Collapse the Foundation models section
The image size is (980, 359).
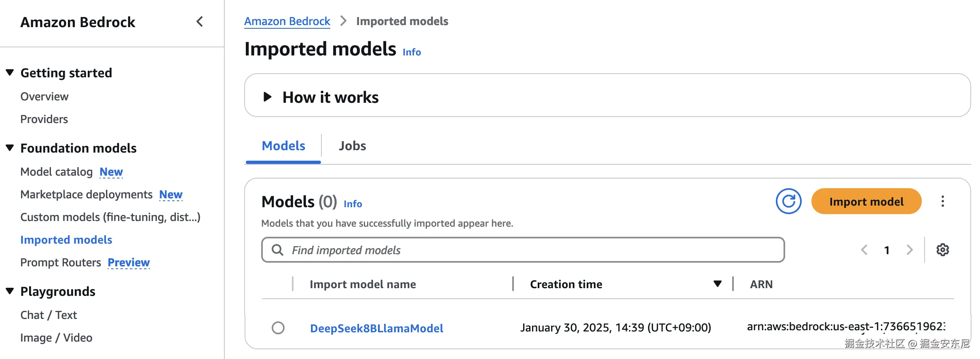pyautogui.click(x=10, y=148)
